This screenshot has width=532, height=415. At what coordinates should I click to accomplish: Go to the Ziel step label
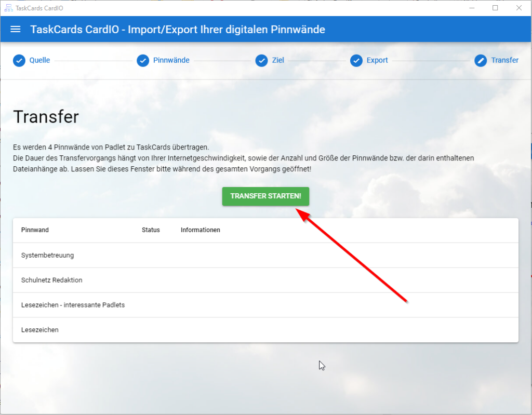tap(278, 60)
